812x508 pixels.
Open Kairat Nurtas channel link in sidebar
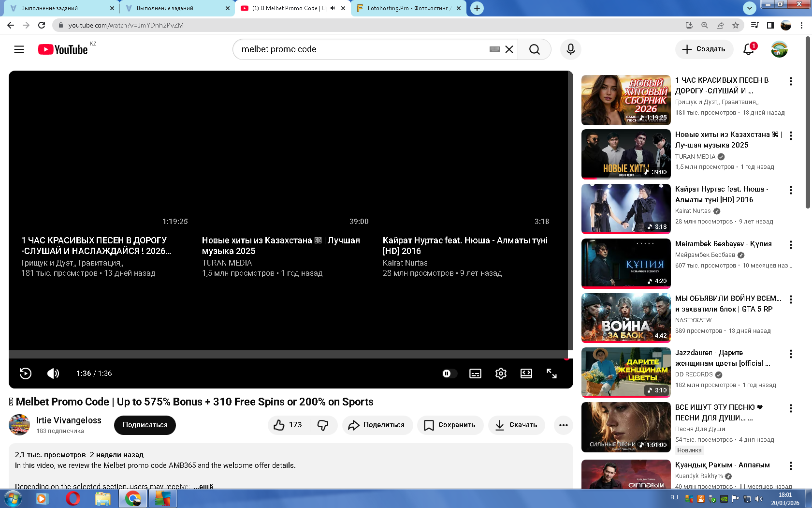tap(693, 211)
